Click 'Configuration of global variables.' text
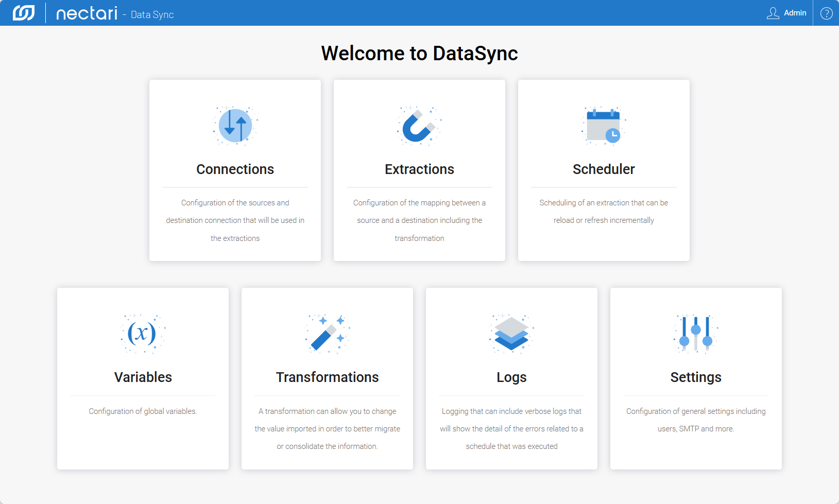Image resolution: width=839 pixels, height=504 pixels. pyautogui.click(x=143, y=411)
